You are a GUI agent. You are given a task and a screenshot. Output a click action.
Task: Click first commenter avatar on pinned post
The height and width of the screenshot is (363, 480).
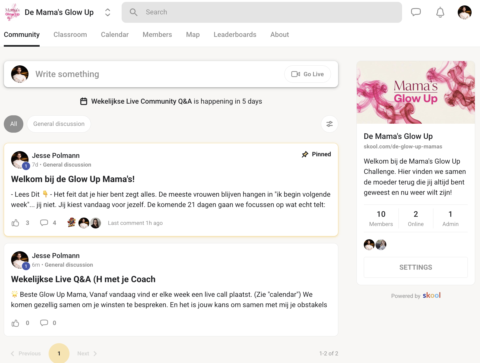tap(71, 223)
